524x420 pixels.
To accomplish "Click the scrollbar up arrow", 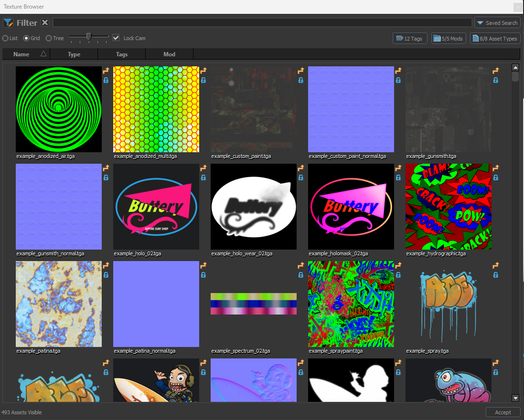I will tap(515, 67).
